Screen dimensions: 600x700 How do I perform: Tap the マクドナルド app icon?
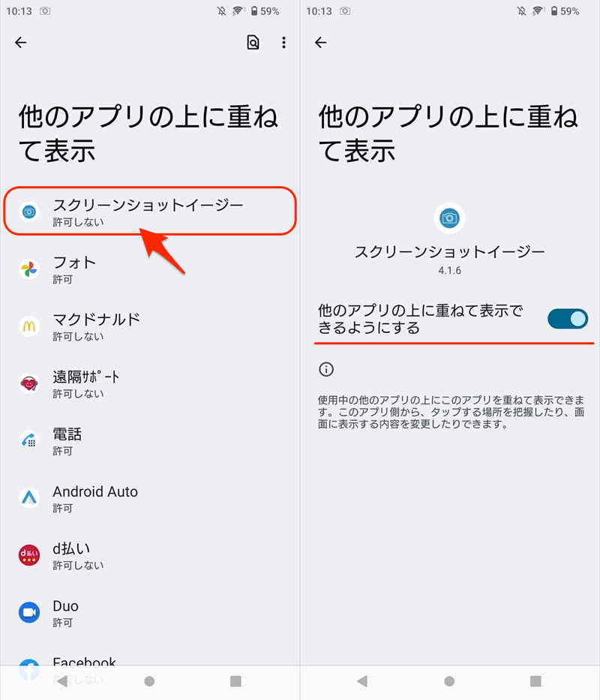click(x=29, y=326)
